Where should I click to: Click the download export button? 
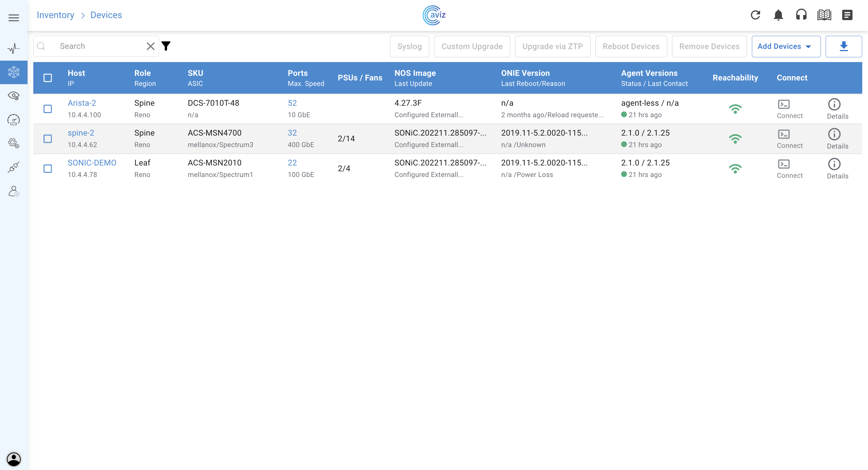coord(843,47)
